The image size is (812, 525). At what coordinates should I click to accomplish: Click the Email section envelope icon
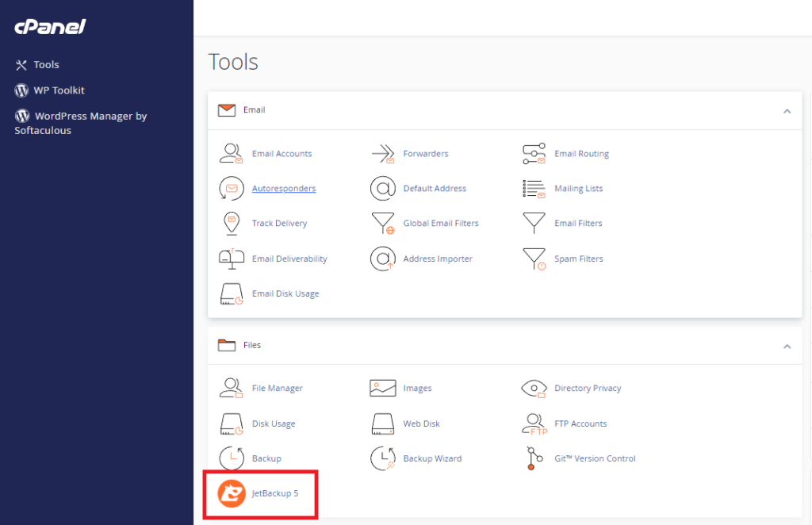point(227,110)
